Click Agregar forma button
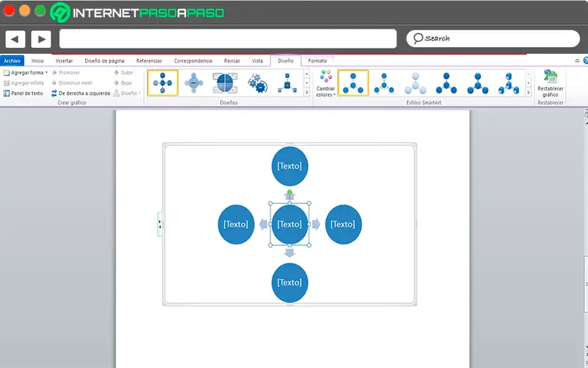 tap(24, 72)
